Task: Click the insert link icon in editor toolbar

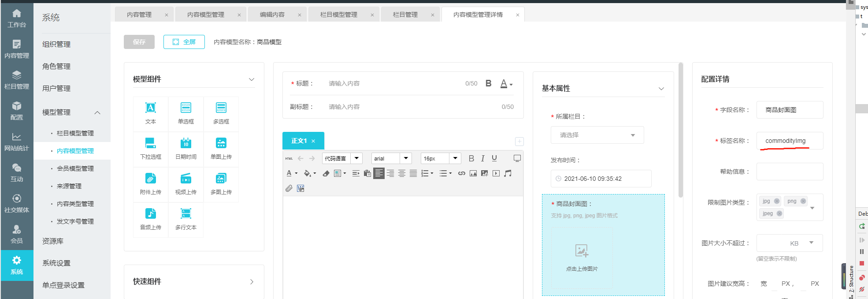Action: tap(461, 173)
